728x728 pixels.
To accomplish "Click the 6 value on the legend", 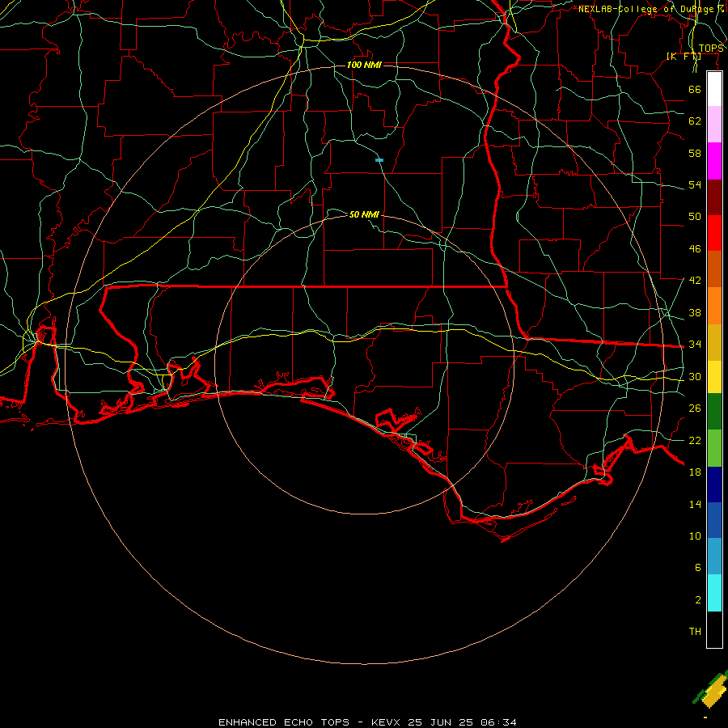I will [x=698, y=567].
